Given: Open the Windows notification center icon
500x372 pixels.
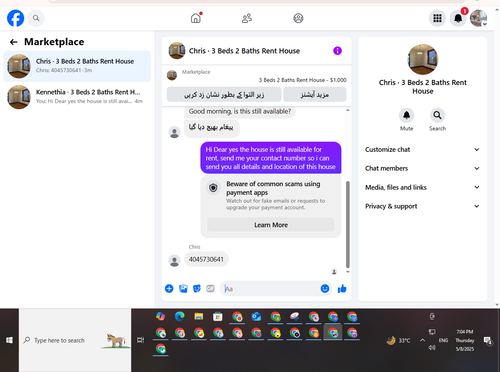Looking at the screenshot, I should click(488, 340).
